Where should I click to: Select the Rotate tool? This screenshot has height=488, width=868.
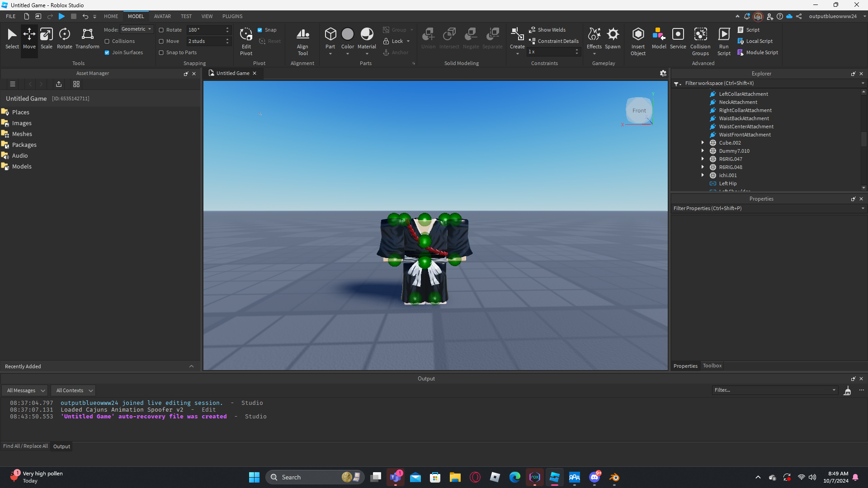click(x=64, y=38)
